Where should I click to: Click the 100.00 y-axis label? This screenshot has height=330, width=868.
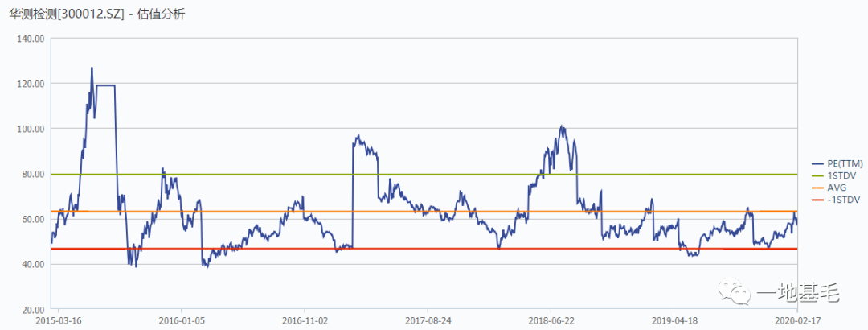[x=31, y=129]
